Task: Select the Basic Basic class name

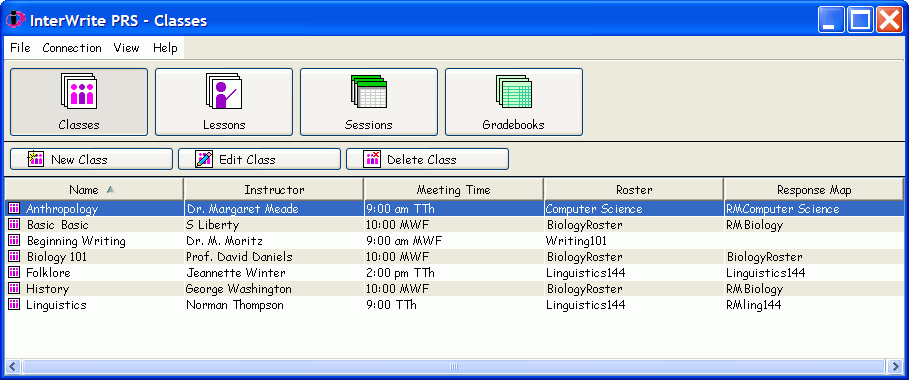Action: (57, 225)
